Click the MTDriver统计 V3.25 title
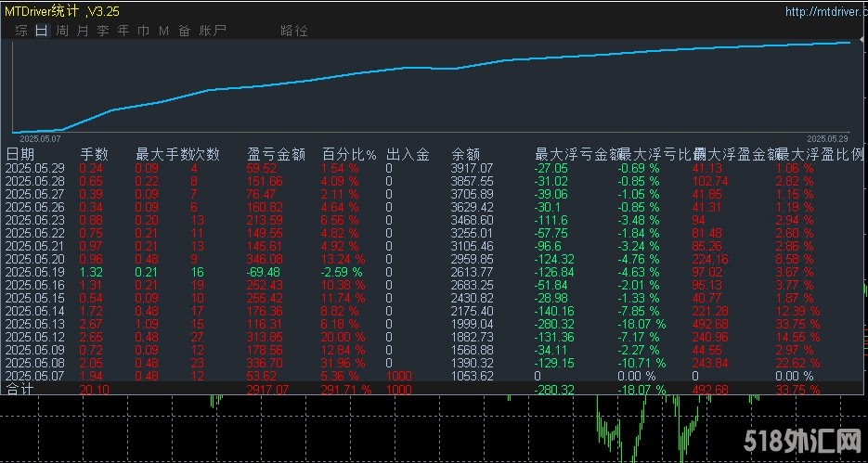The width and height of the screenshot is (868, 463). pos(61,11)
